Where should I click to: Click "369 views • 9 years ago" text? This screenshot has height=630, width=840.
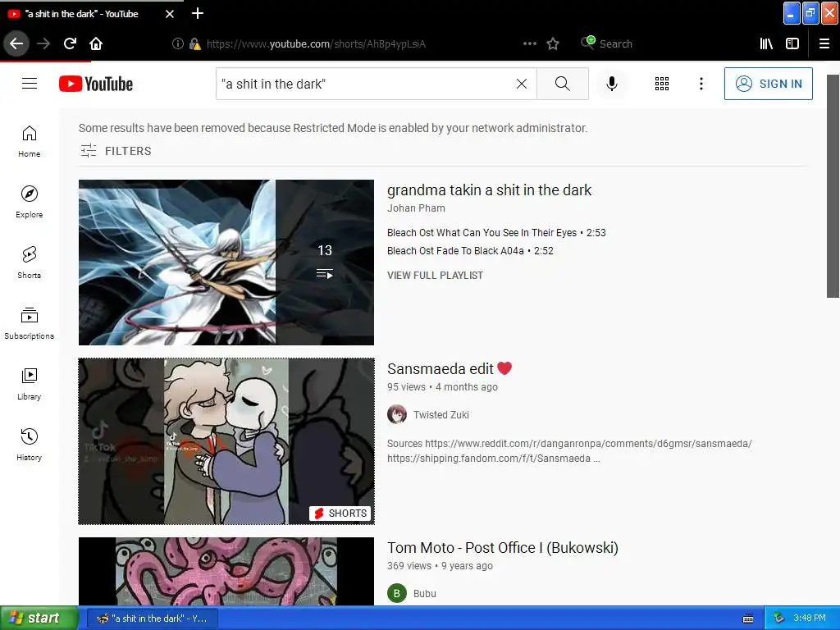pyautogui.click(x=440, y=566)
